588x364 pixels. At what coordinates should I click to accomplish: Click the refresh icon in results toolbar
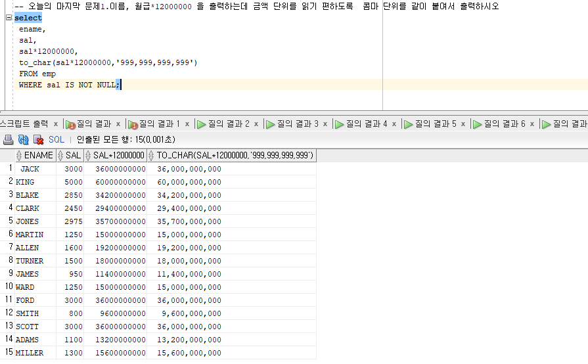click(x=23, y=139)
